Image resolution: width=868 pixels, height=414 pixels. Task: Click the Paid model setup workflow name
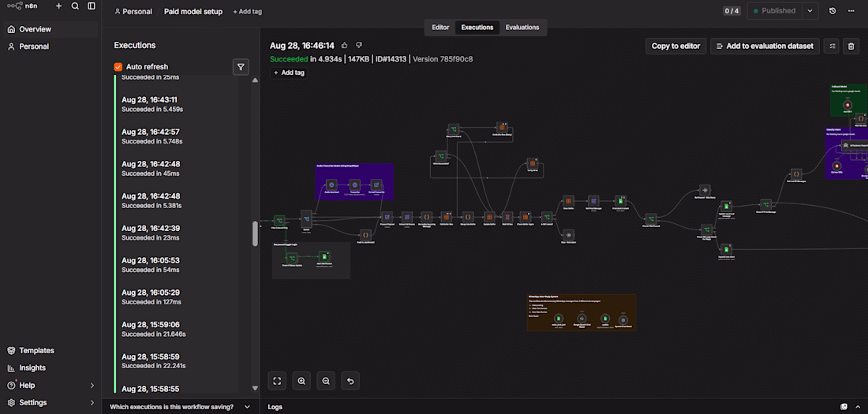[193, 12]
